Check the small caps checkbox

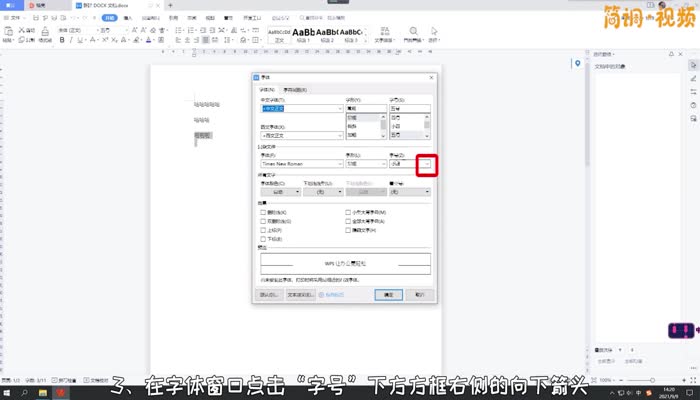click(348, 213)
